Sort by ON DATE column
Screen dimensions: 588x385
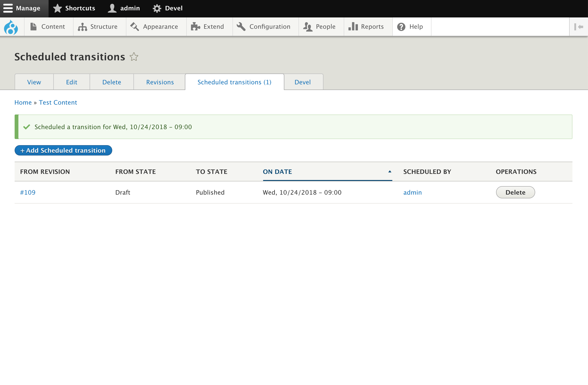pyautogui.click(x=327, y=172)
